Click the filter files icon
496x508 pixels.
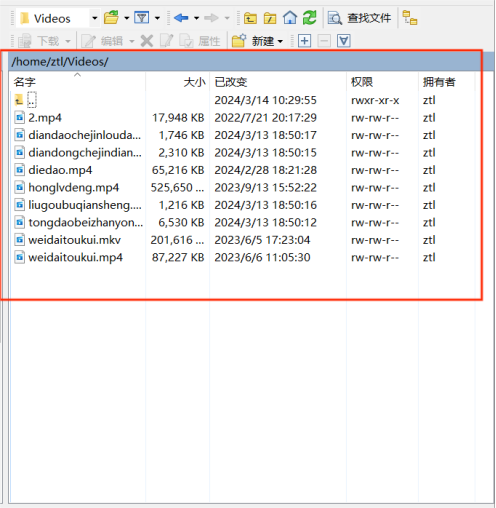[142, 17]
